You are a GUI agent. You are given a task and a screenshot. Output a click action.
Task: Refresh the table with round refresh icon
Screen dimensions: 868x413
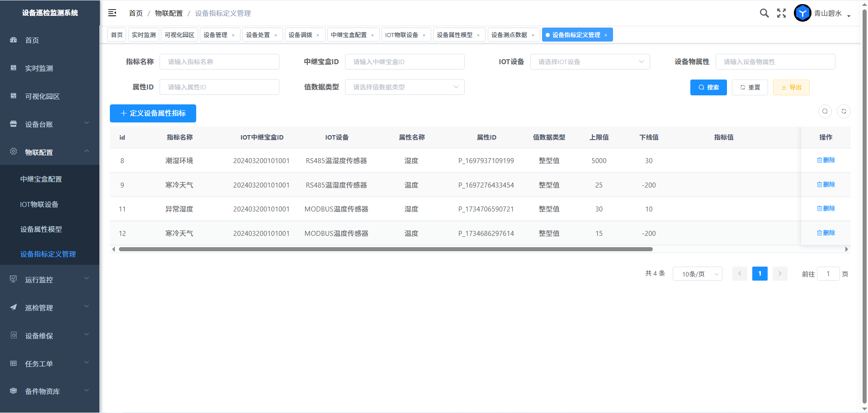(844, 111)
